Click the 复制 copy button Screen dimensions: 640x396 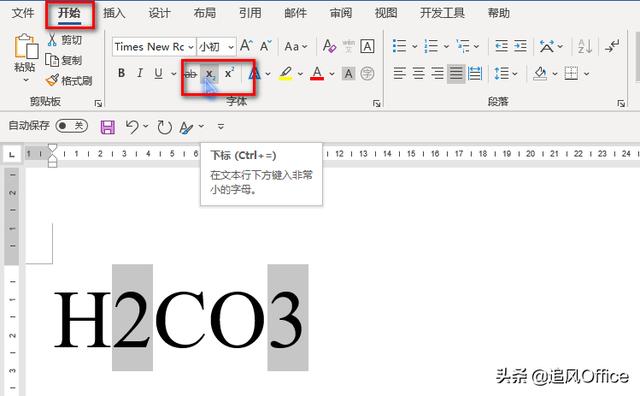(x=64, y=60)
